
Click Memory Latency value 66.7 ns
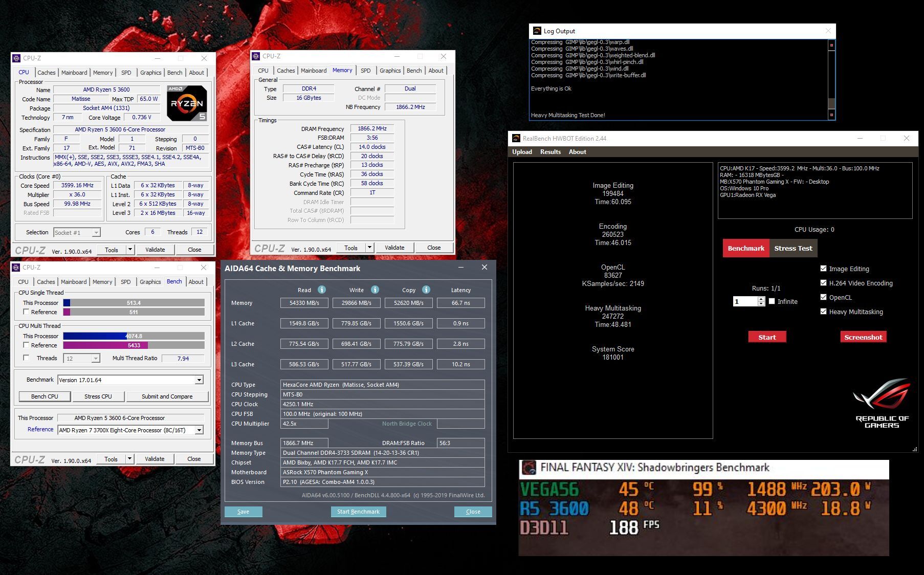[460, 303]
